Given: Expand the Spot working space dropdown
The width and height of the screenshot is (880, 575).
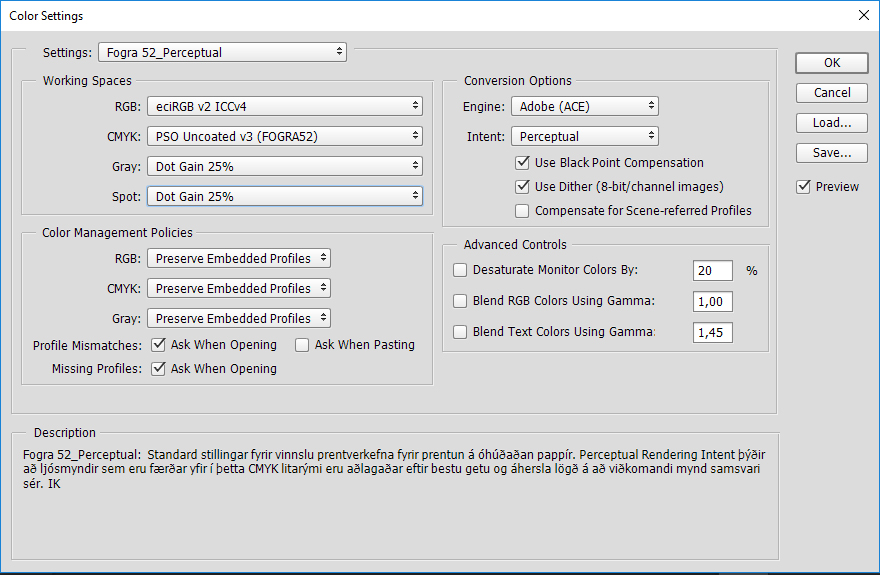Looking at the screenshot, I should pyautogui.click(x=284, y=196).
